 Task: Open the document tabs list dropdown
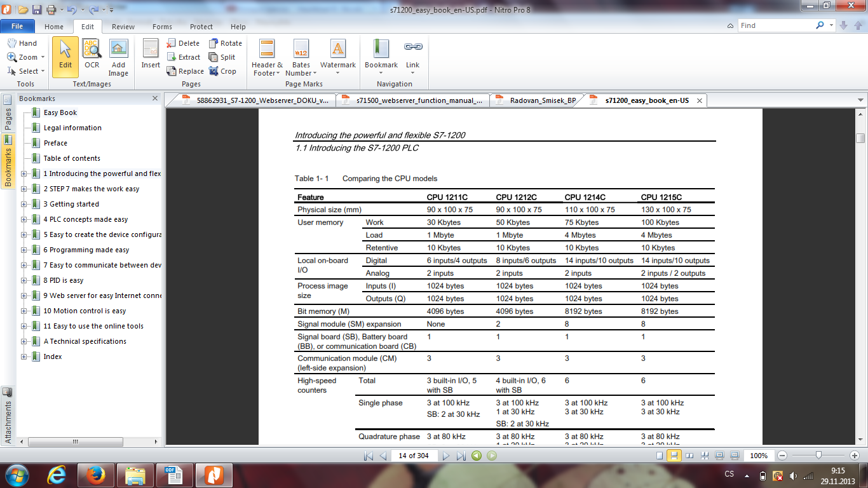click(x=860, y=100)
